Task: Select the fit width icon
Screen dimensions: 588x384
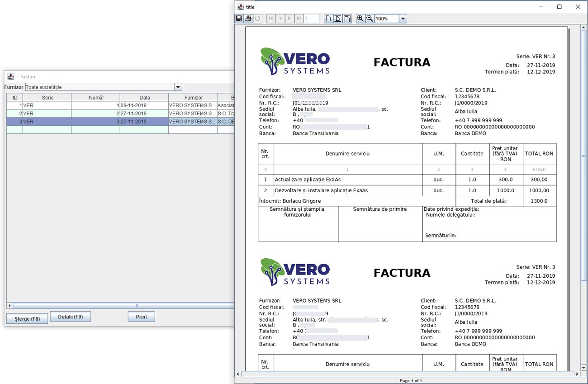Action: click(347, 19)
